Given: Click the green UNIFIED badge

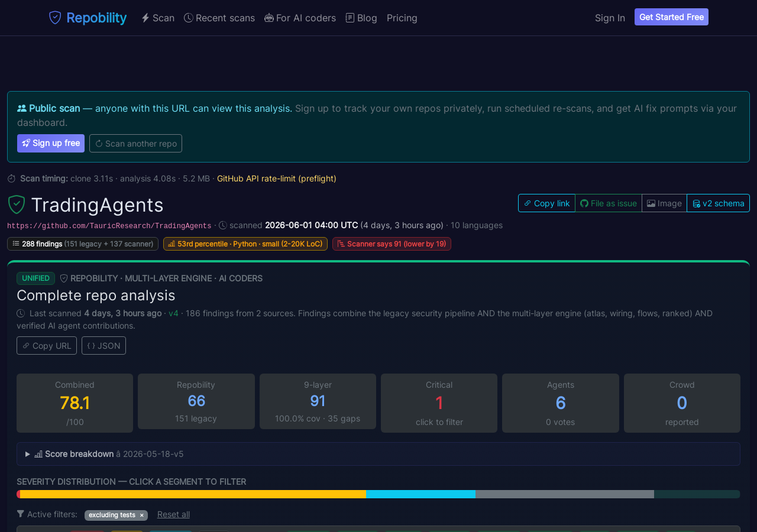Looking at the screenshot, I should [x=35, y=278].
